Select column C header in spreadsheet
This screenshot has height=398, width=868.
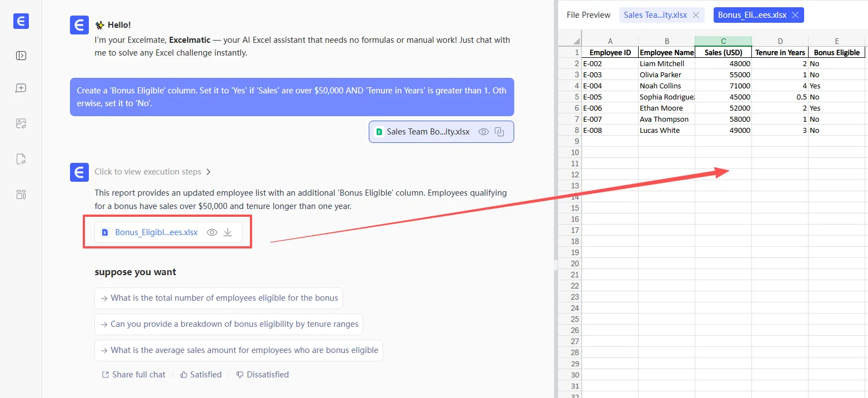coord(723,41)
